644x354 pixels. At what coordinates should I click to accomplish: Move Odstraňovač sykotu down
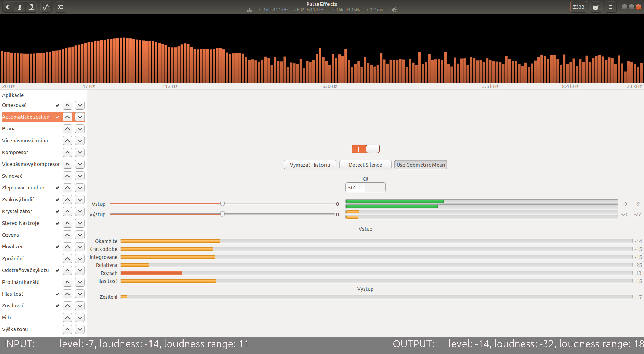(80, 270)
